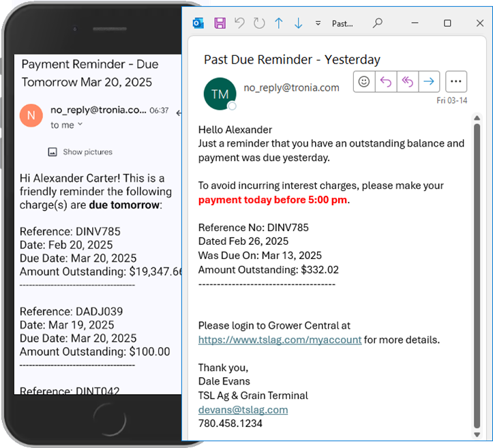This screenshot has width=493, height=448.
Task: Tap 'Amount Outstanding: $100.00' on phone
Action: click(95, 351)
